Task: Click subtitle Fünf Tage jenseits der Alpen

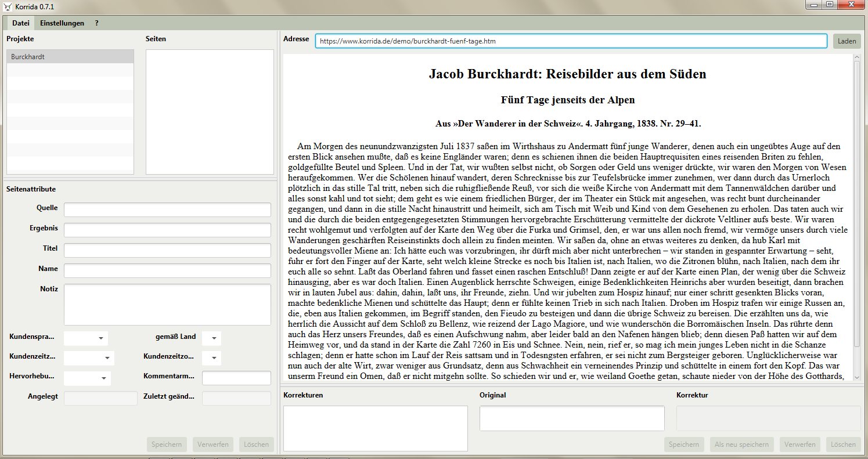Action: pyautogui.click(x=568, y=100)
